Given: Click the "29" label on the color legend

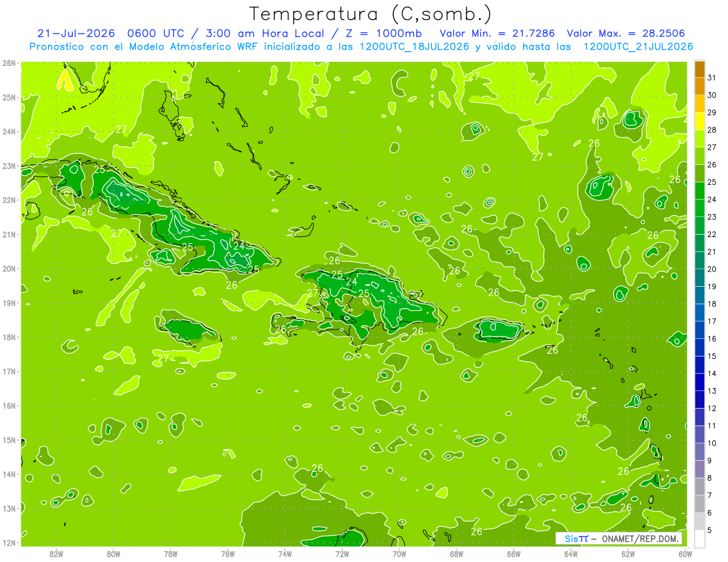Looking at the screenshot, I should [x=712, y=113].
